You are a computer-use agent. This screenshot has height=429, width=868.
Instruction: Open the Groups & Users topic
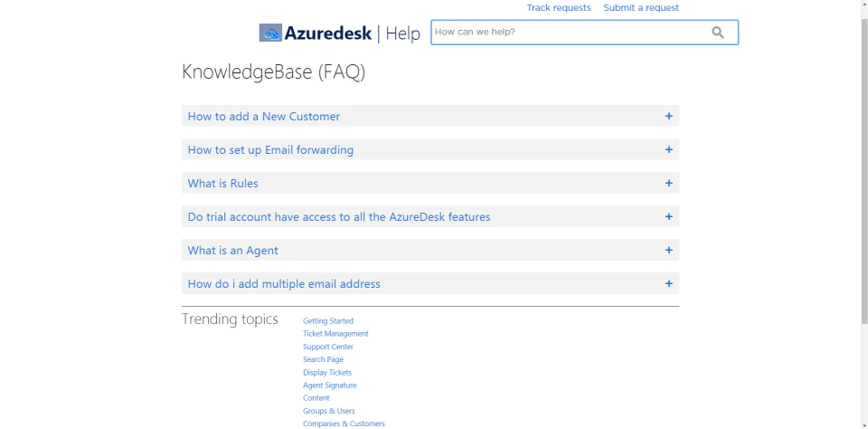(x=329, y=411)
